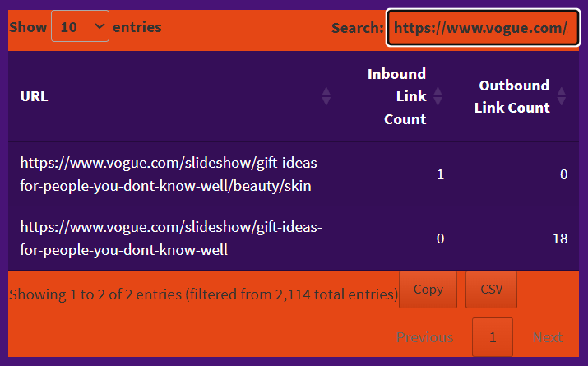
Task: Select the URL ending in people-you-dont-know-well
Action: (171, 238)
